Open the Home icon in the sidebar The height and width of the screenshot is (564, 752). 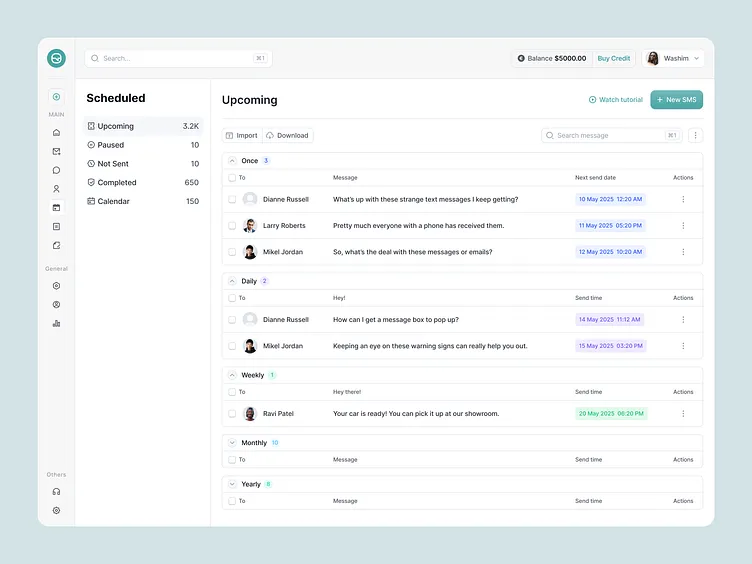coord(56,132)
